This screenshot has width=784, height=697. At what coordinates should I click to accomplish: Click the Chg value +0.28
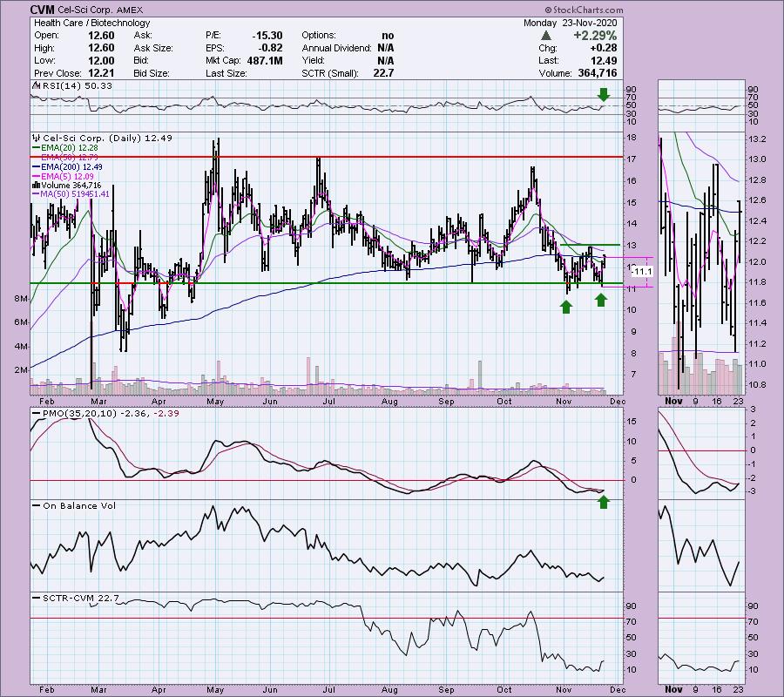pyautogui.click(x=603, y=48)
